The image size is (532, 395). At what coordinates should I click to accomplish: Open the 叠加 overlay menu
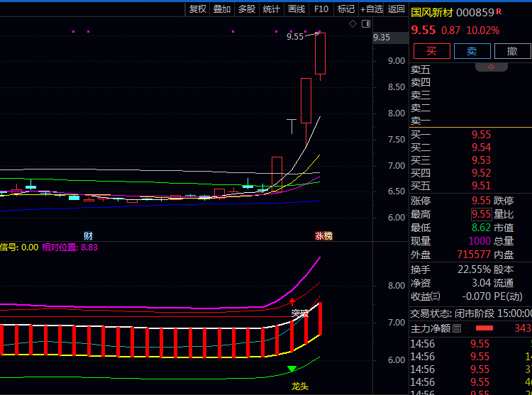(222, 9)
